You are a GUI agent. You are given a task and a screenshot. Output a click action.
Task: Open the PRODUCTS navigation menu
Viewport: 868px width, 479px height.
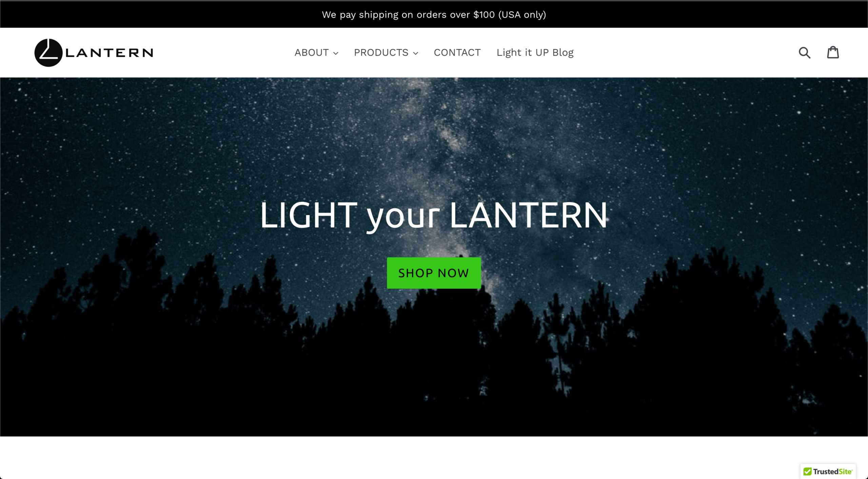[386, 53]
